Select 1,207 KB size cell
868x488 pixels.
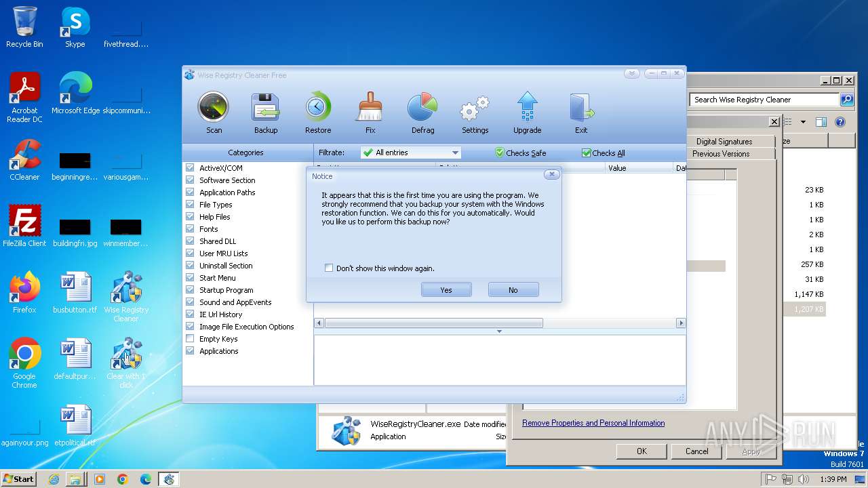click(x=808, y=309)
